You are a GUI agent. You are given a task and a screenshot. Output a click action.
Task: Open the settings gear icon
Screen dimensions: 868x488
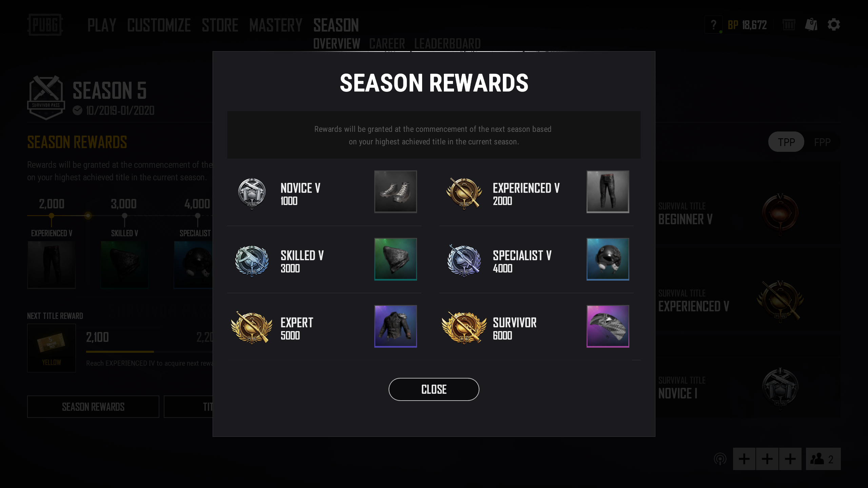coord(834,25)
